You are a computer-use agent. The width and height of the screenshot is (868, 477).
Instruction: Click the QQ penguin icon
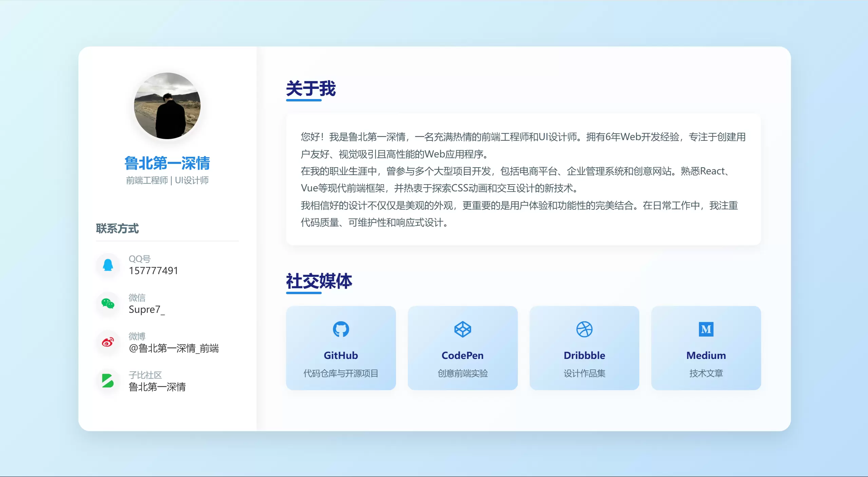point(108,265)
